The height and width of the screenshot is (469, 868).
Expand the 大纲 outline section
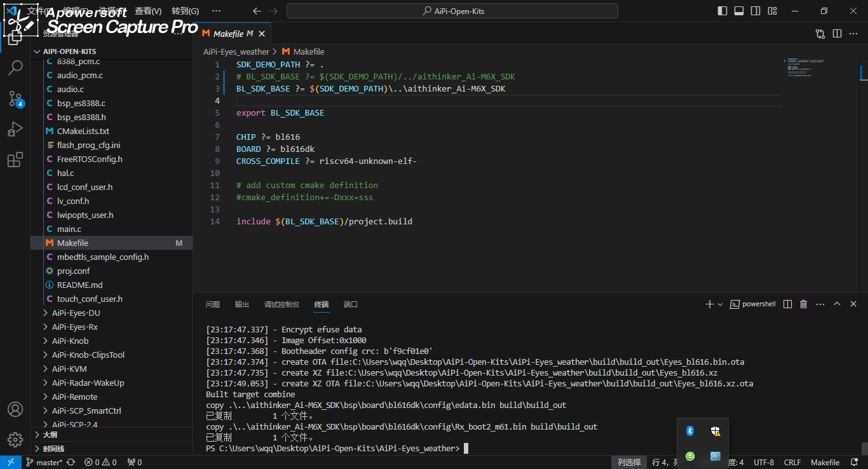click(111, 435)
